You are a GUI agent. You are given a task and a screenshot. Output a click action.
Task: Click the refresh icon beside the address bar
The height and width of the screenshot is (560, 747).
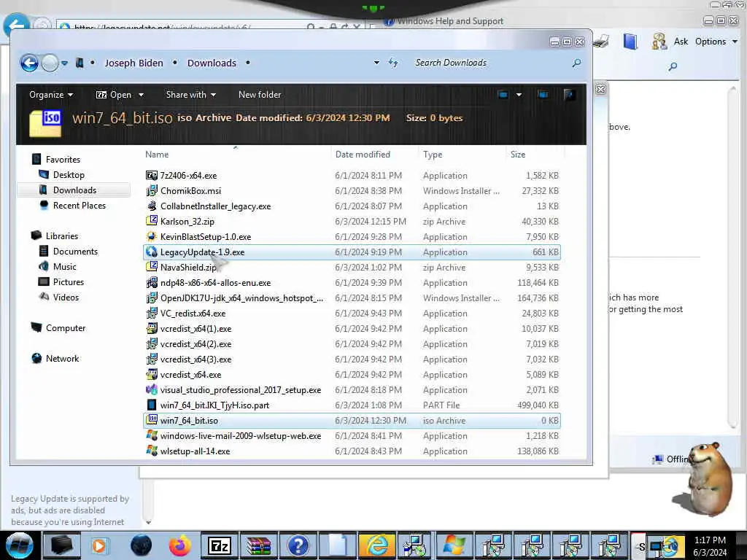click(x=393, y=63)
